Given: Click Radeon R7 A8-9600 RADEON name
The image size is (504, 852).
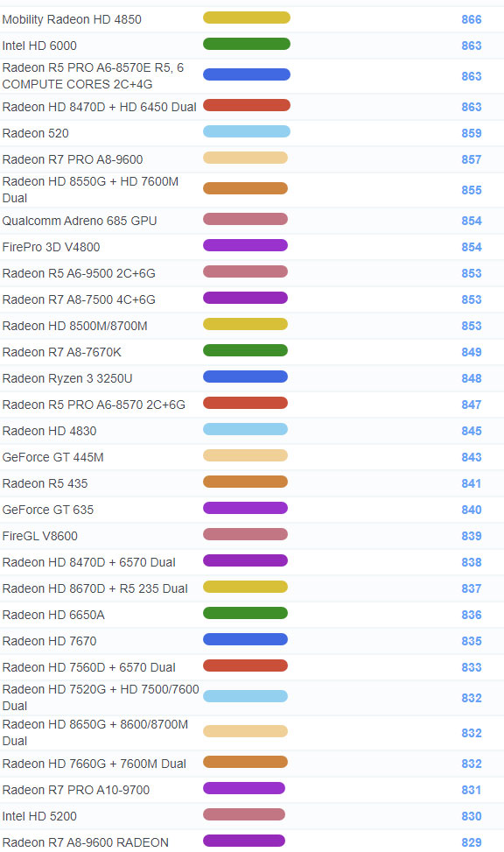Looking at the screenshot, I should click(x=85, y=842).
